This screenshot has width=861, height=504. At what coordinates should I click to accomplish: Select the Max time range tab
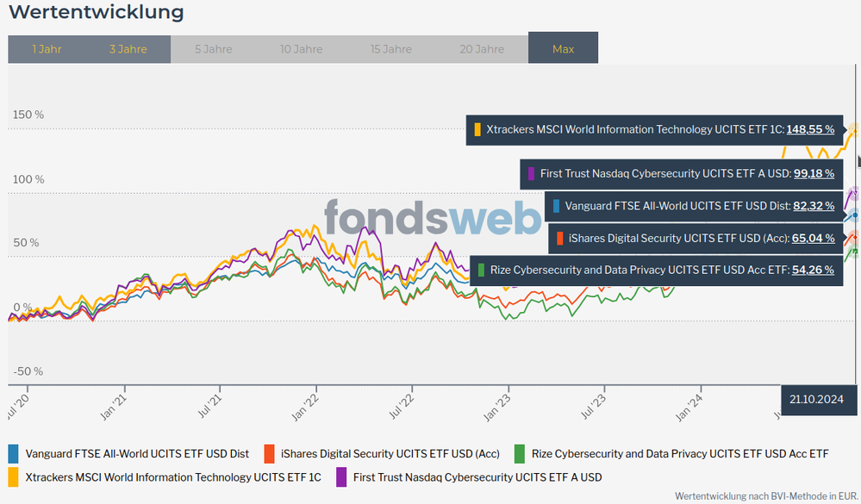coord(563,49)
